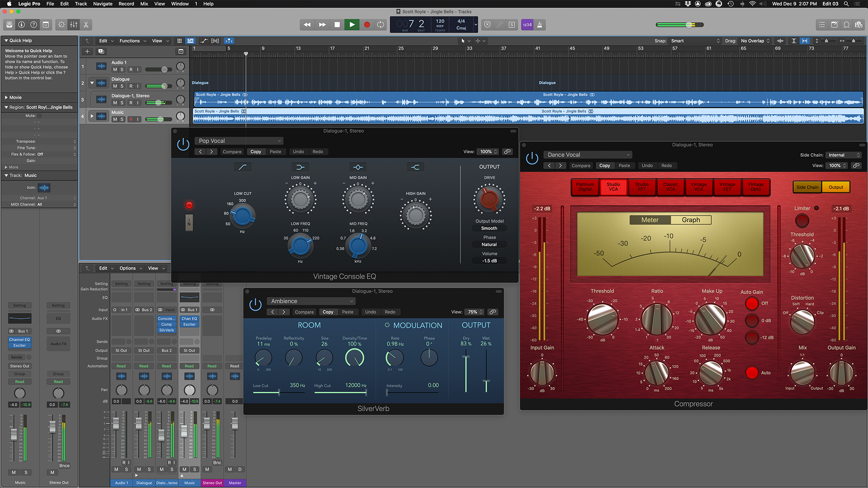Switch Compressor display to Graph tab
Image resolution: width=868 pixels, height=488 pixels.
tap(691, 220)
